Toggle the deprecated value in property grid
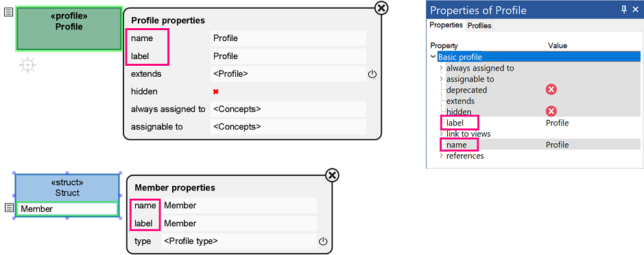Viewport: 644px width, 255px height. [551, 90]
